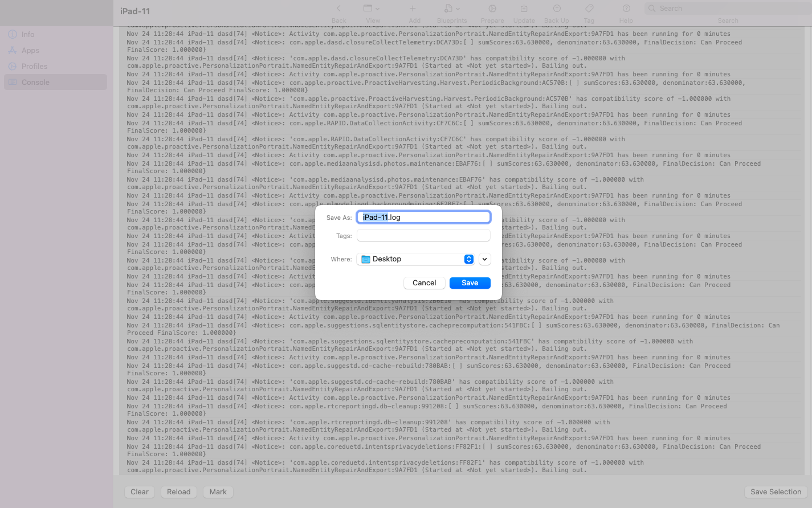Open the Where location dropdown showing Desktop
Image resolution: width=812 pixels, height=508 pixels.
point(415,259)
